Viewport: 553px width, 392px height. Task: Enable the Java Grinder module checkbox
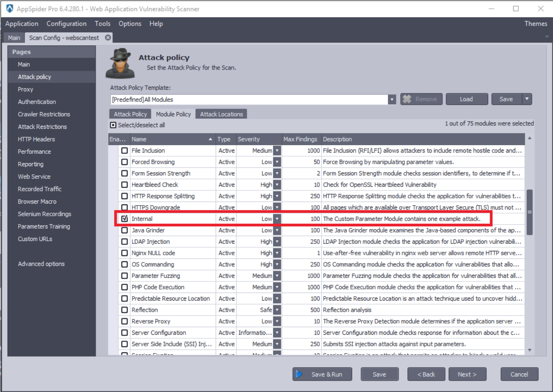pos(125,230)
